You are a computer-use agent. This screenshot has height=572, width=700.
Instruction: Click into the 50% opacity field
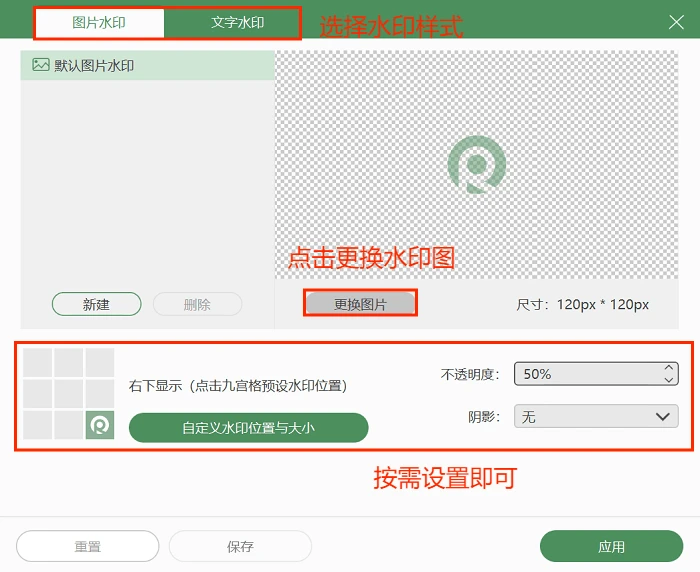(x=587, y=374)
